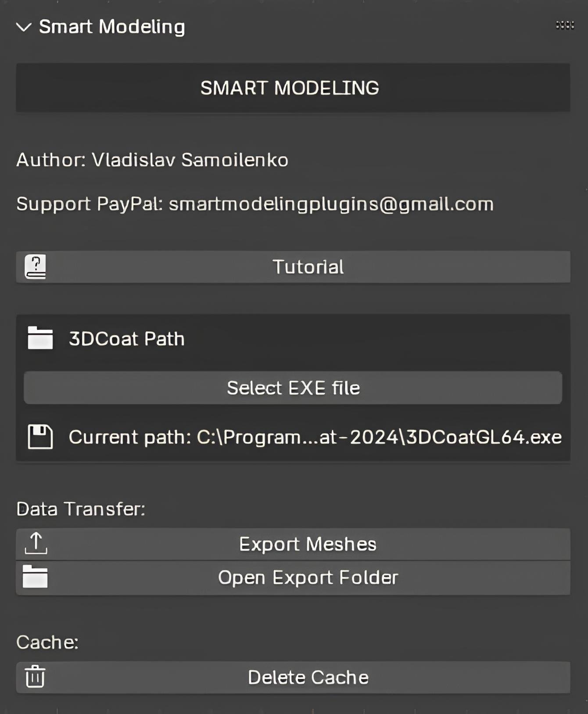Click the Data Transfer label
The height and width of the screenshot is (714, 588).
[80, 509]
